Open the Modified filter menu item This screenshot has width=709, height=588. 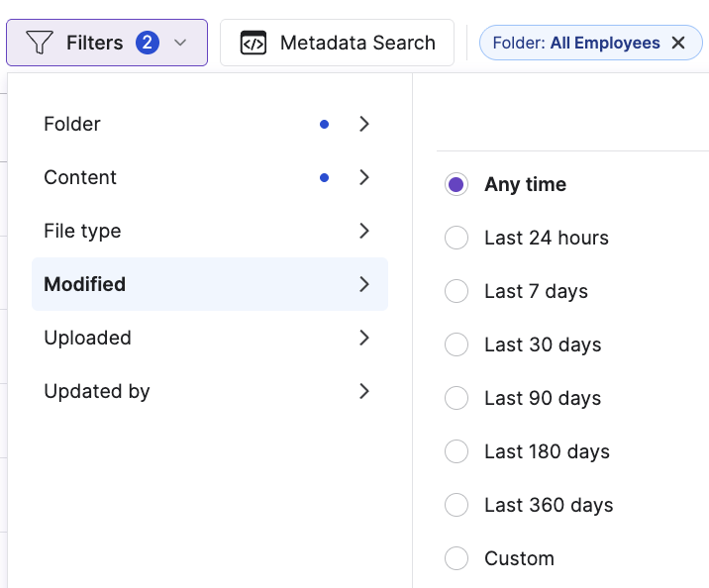[85, 284]
